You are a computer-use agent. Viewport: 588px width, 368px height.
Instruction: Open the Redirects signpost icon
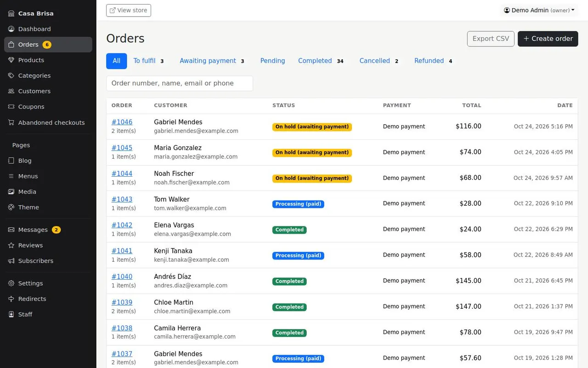tap(11, 299)
